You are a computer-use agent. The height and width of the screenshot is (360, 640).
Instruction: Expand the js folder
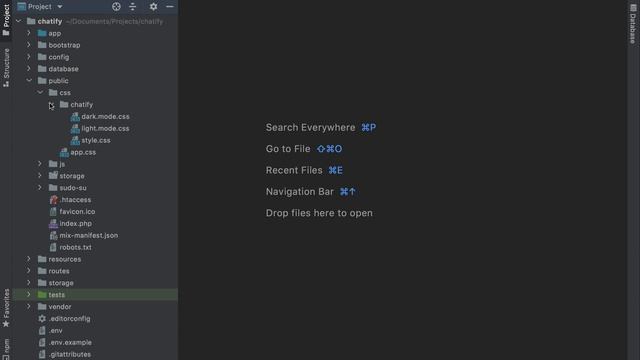40,164
